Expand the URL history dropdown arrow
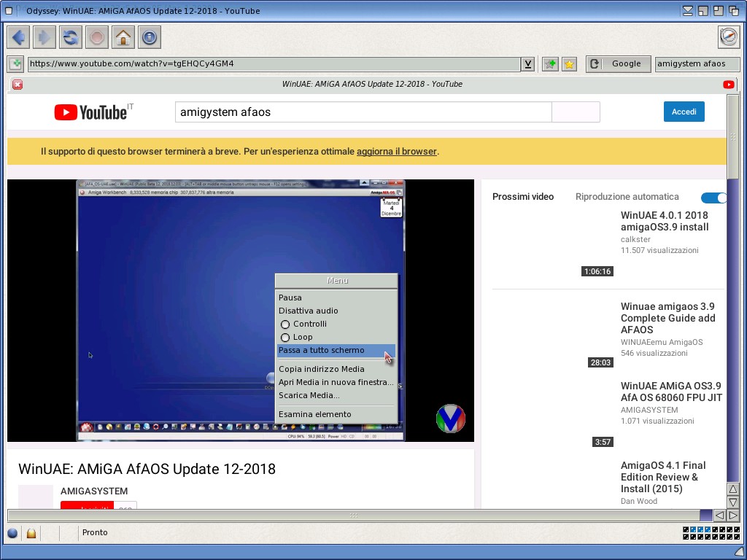The width and height of the screenshot is (747, 560). coord(528,64)
